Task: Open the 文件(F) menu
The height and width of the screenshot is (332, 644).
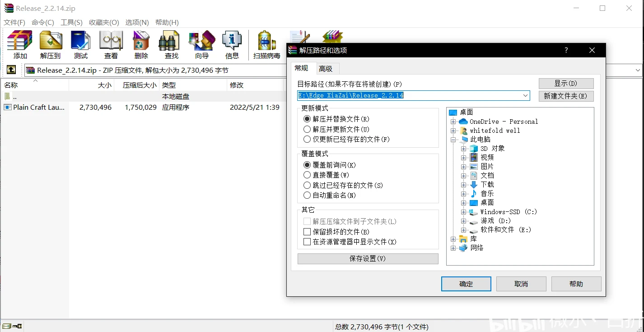Action: 14,22
